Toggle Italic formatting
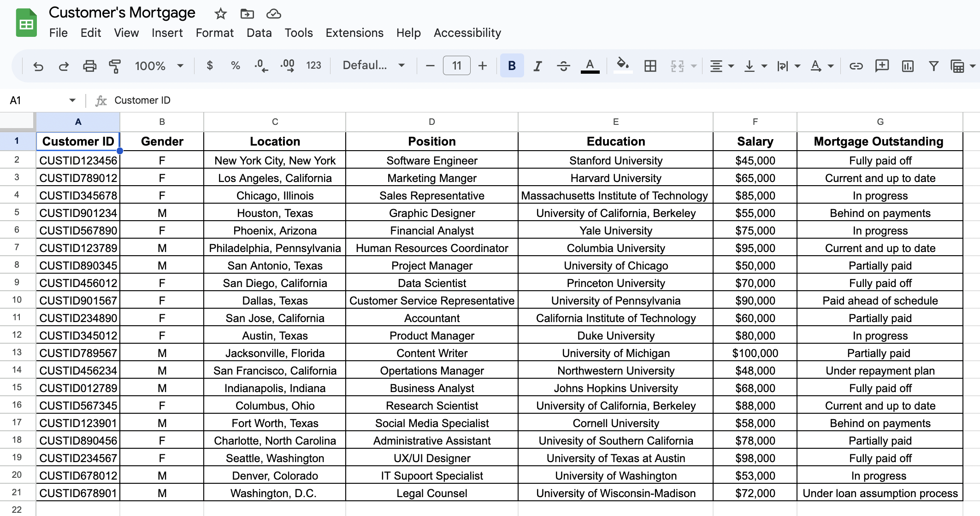Viewport: 980px width, 516px height. (x=537, y=66)
